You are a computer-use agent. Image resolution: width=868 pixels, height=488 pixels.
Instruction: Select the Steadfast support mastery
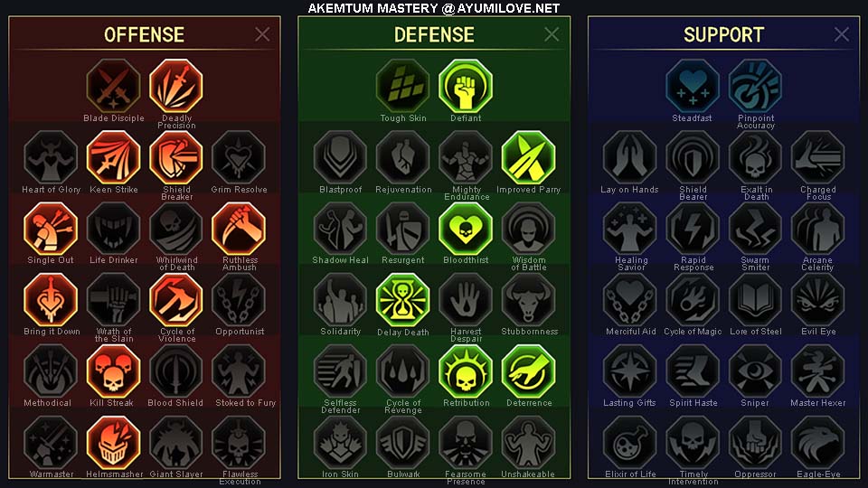(693, 86)
